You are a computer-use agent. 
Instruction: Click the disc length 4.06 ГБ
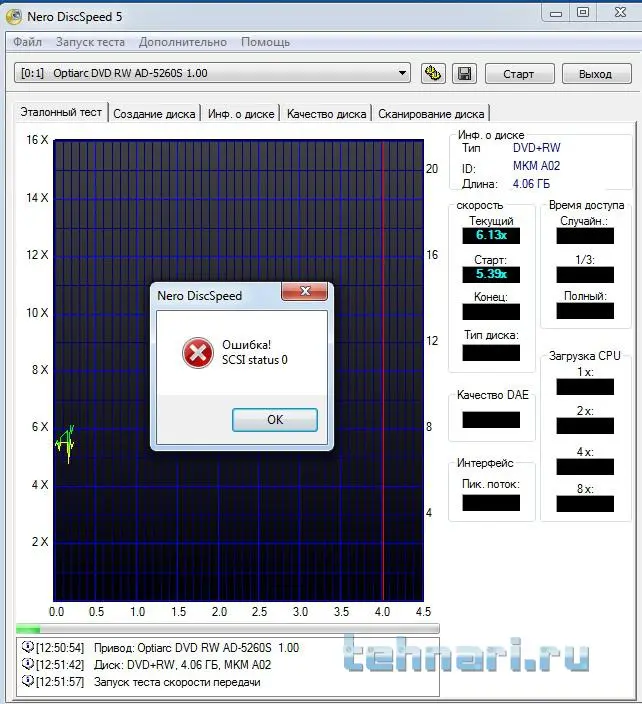pyautogui.click(x=531, y=184)
